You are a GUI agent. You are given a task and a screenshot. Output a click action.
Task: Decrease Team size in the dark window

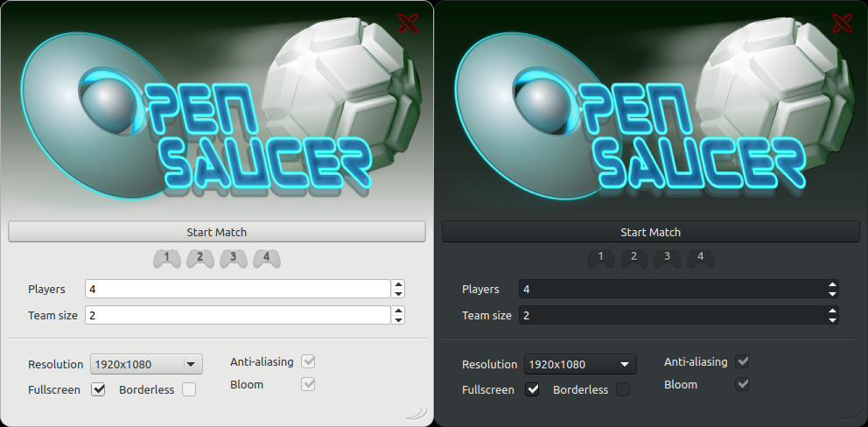point(832,319)
